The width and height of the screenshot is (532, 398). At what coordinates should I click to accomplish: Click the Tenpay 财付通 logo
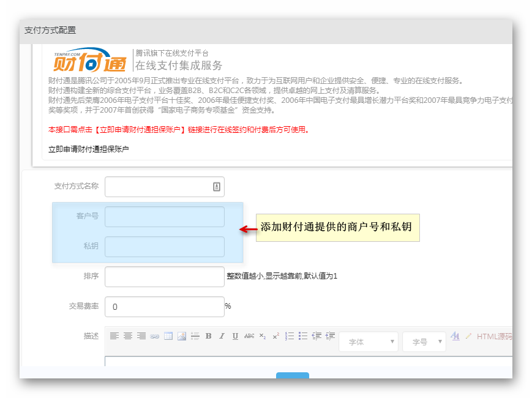pyautogui.click(x=90, y=60)
